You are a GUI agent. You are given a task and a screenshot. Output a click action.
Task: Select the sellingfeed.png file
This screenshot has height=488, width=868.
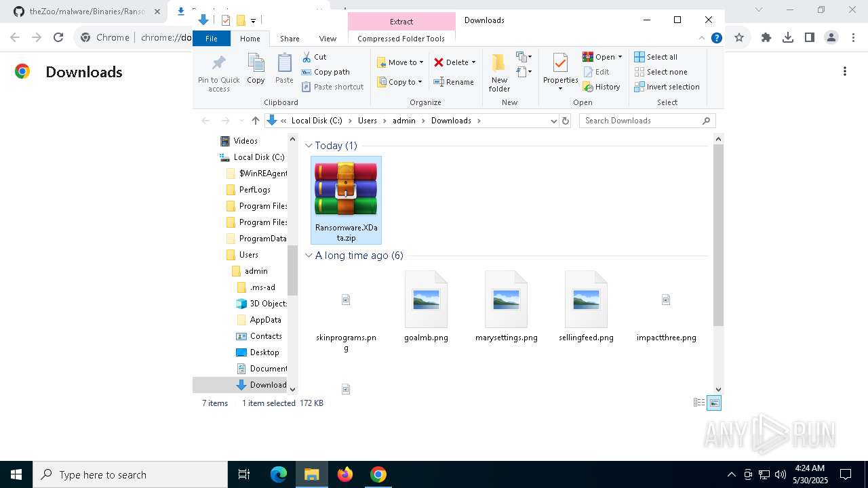click(x=586, y=307)
